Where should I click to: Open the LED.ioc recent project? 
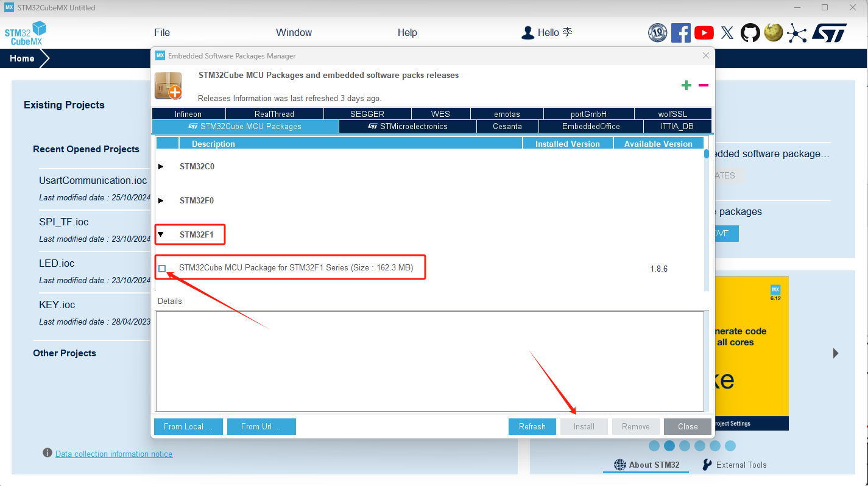click(57, 263)
